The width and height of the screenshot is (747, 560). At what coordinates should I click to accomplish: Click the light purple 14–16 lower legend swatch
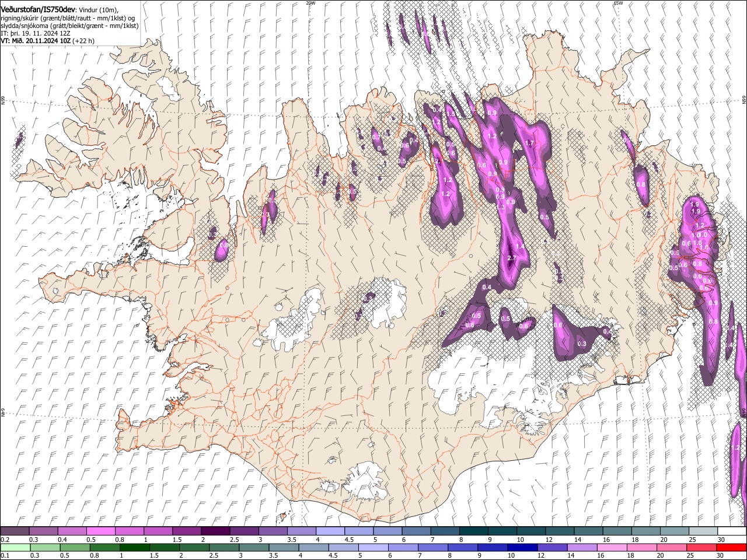point(582,547)
